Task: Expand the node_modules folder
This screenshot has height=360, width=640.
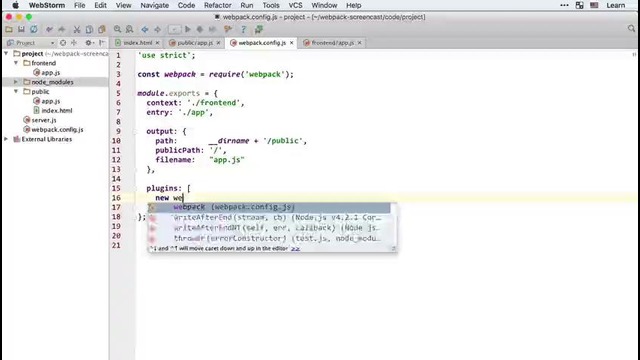Action: (16, 82)
